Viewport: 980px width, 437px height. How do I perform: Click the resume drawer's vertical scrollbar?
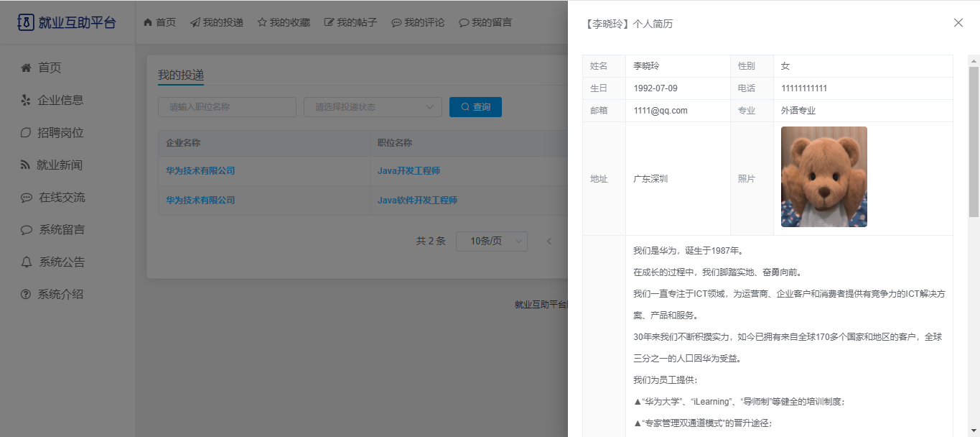[974, 144]
